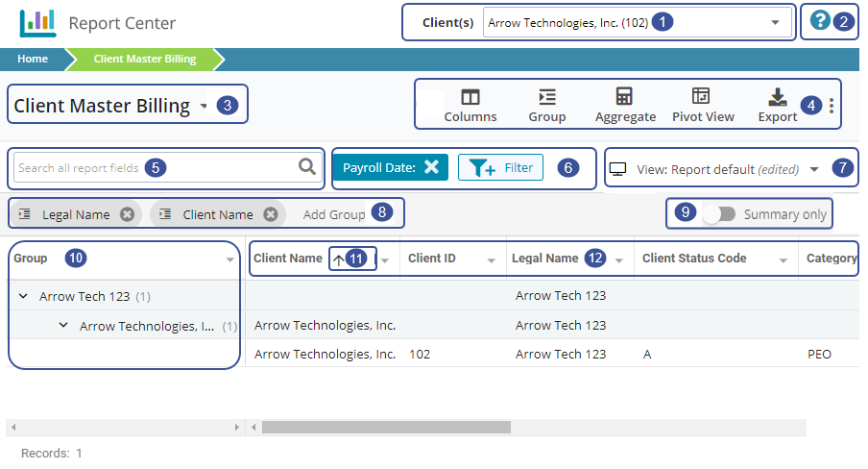Screen dimensions: 868x469
Task: Collapse the Arrow Tech 123 group row
Action: (23, 296)
